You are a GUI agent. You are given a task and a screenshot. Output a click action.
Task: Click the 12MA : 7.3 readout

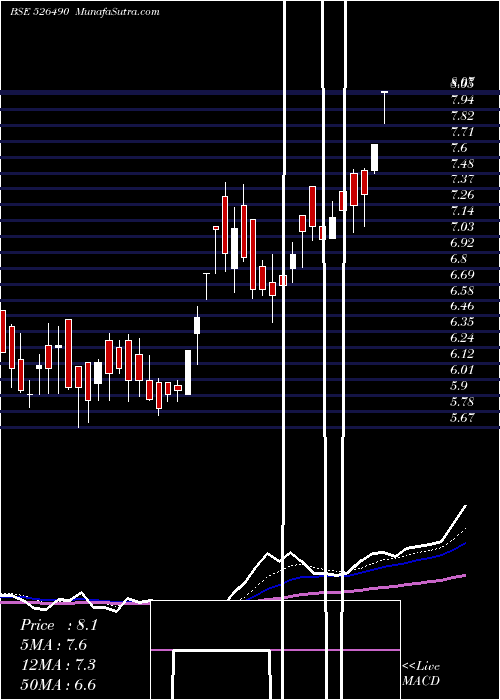[x=58, y=665]
